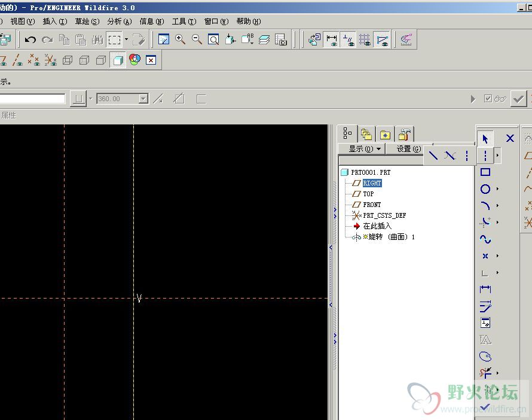Click the resume/play arrow in dashboard
This screenshot has width=532, height=420.
tap(473, 99)
